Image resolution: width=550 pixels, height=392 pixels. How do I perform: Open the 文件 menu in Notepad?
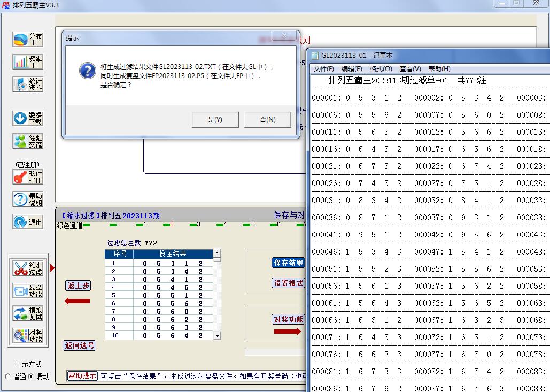pos(324,68)
